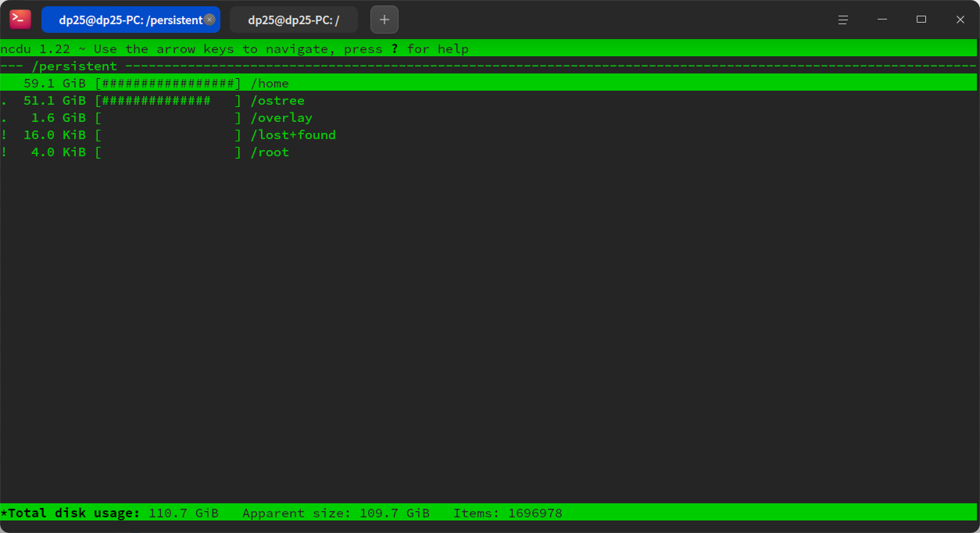Click the /persistent path heading

(74, 66)
